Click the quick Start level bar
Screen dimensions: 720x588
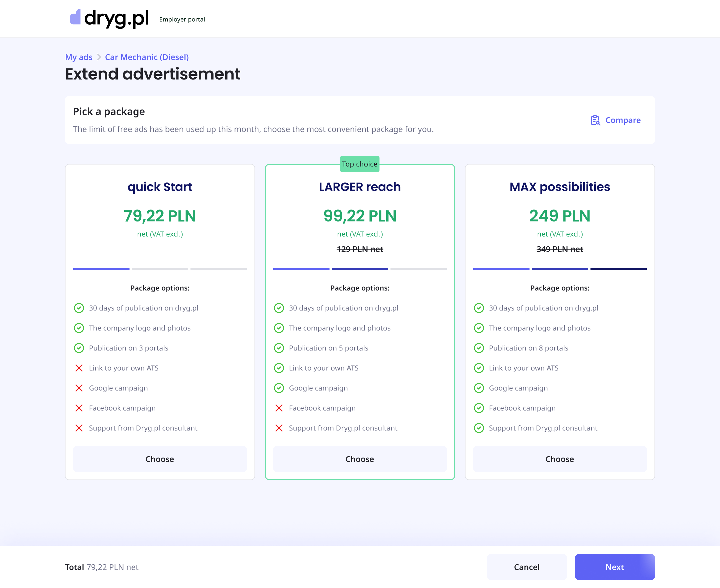tap(160, 269)
